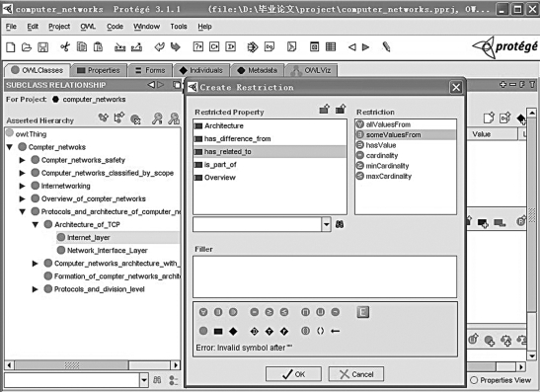Select the Properties View radio button
Image resolution: width=540 pixels, height=392 pixels.
(474, 380)
